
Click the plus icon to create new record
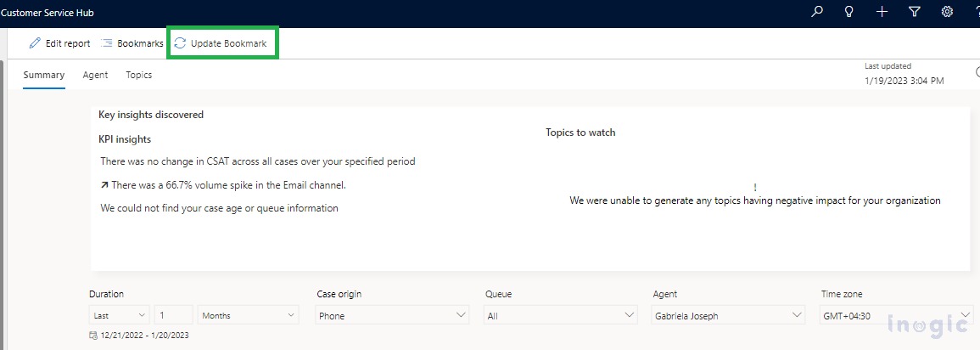(x=882, y=12)
